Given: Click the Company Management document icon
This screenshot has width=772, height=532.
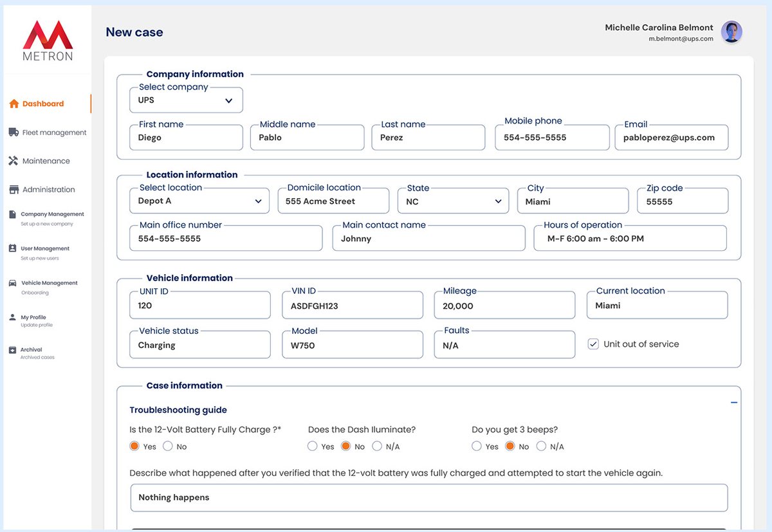Looking at the screenshot, I should click(x=13, y=214).
